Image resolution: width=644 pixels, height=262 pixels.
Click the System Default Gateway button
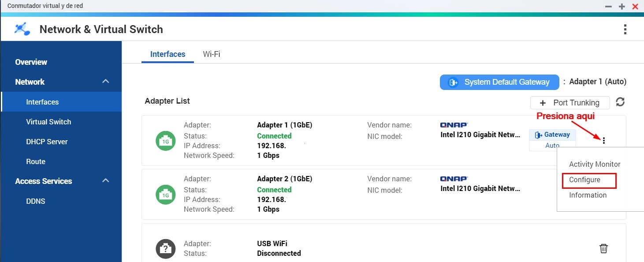[499, 82]
